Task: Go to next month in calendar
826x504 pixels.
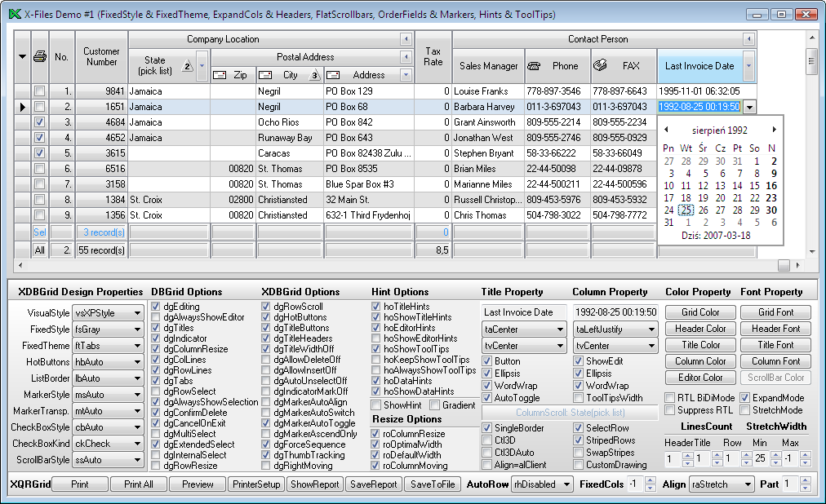Action: [x=775, y=130]
